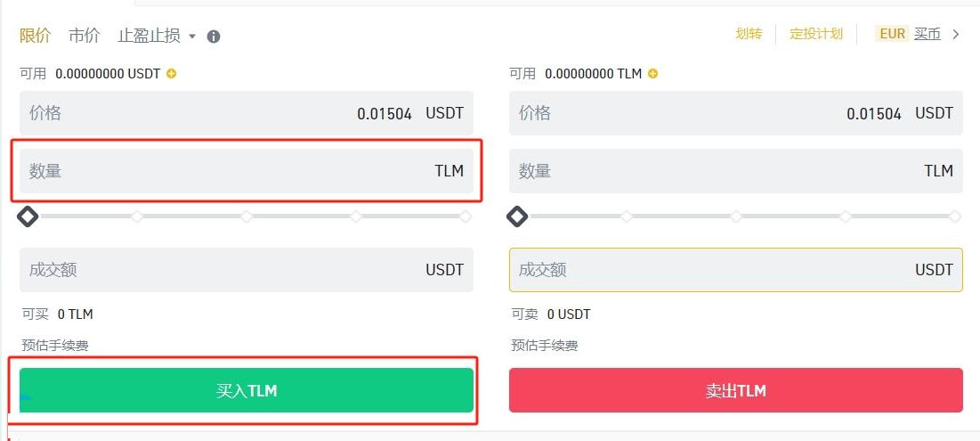Click diamond handle on sell slider
This screenshot has height=441, width=980.
[x=517, y=216]
